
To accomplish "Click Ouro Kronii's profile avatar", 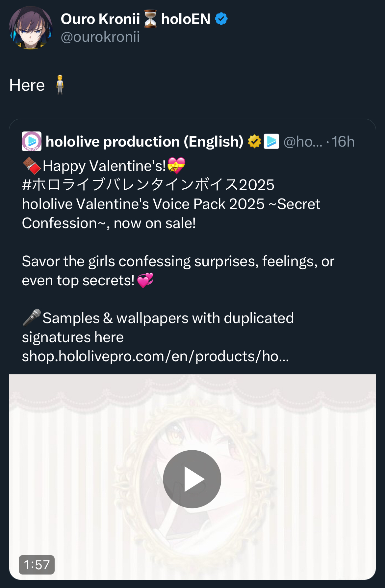I will point(31,28).
